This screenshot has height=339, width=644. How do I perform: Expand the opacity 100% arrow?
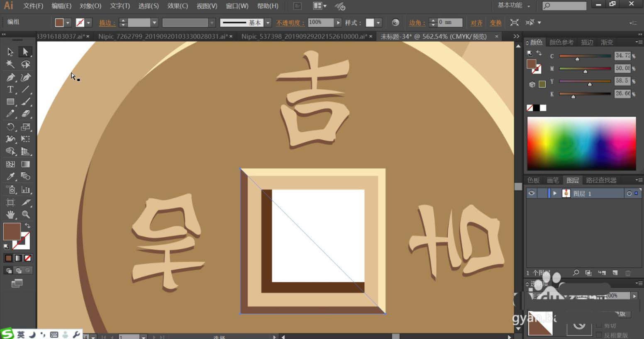pos(339,23)
